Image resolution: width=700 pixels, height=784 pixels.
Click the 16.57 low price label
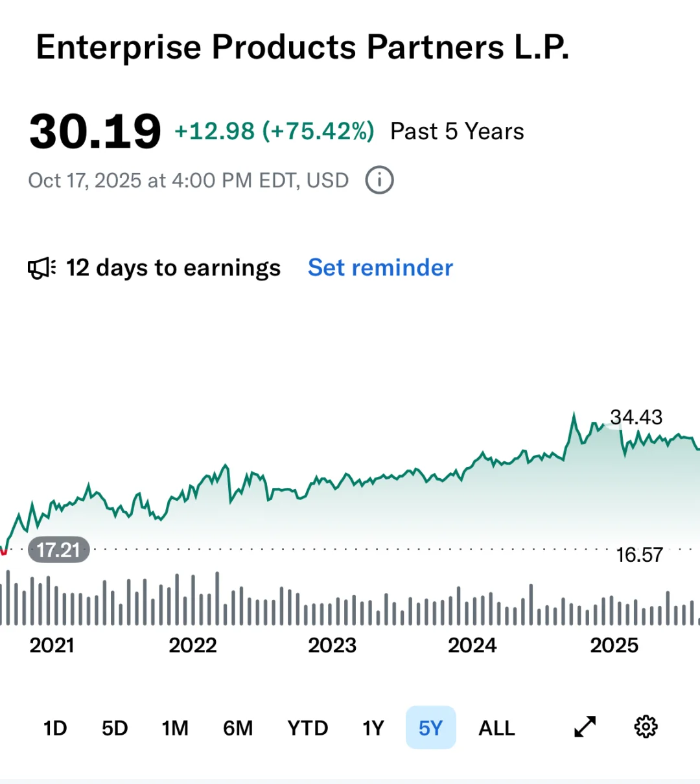pyautogui.click(x=639, y=555)
